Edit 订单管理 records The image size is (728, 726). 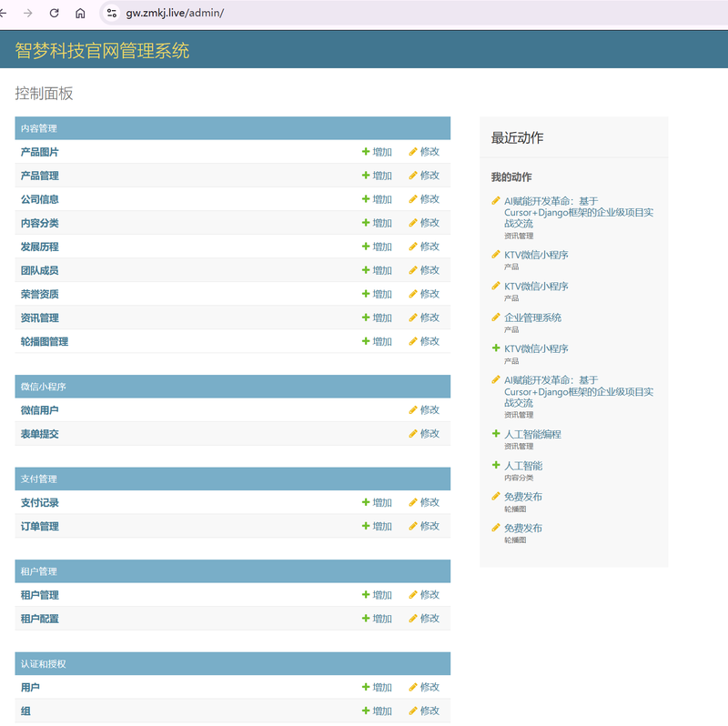(x=424, y=526)
